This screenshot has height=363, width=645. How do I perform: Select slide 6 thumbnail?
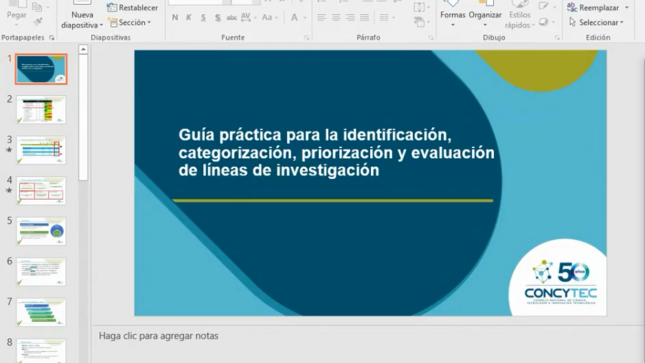click(x=41, y=272)
